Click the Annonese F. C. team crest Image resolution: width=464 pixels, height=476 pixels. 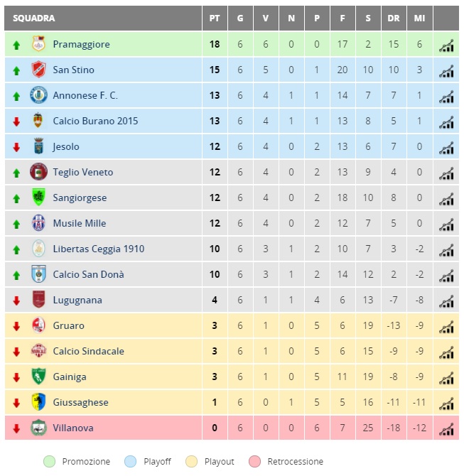pyautogui.click(x=38, y=95)
